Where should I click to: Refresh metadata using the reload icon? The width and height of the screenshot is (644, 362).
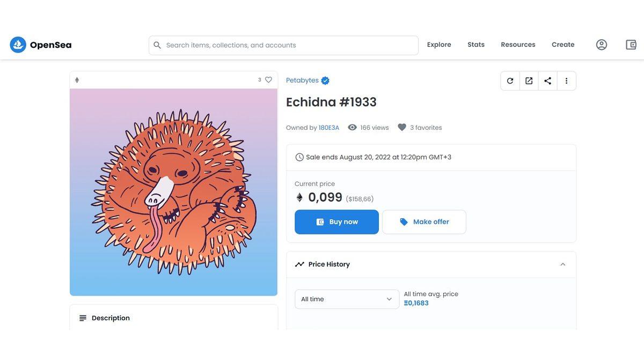pyautogui.click(x=510, y=81)
